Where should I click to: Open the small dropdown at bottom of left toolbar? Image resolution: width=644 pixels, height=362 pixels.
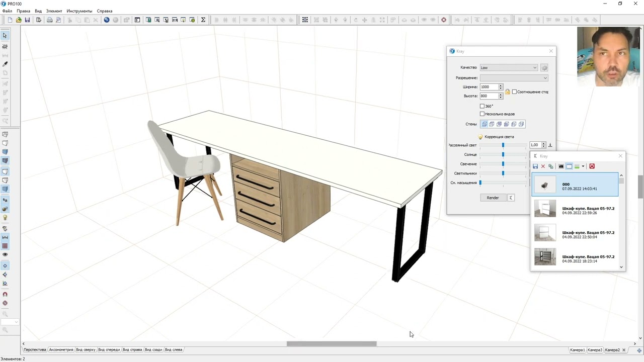(10, 322)
